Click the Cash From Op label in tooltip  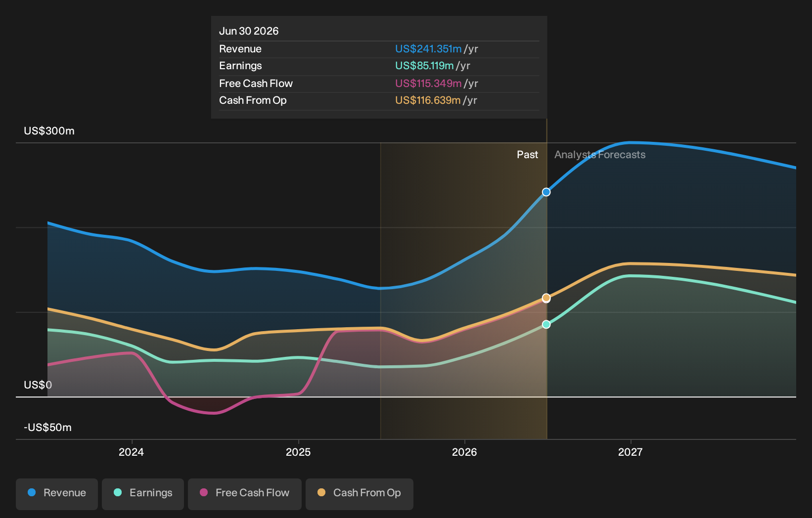(x=253, y=100)
